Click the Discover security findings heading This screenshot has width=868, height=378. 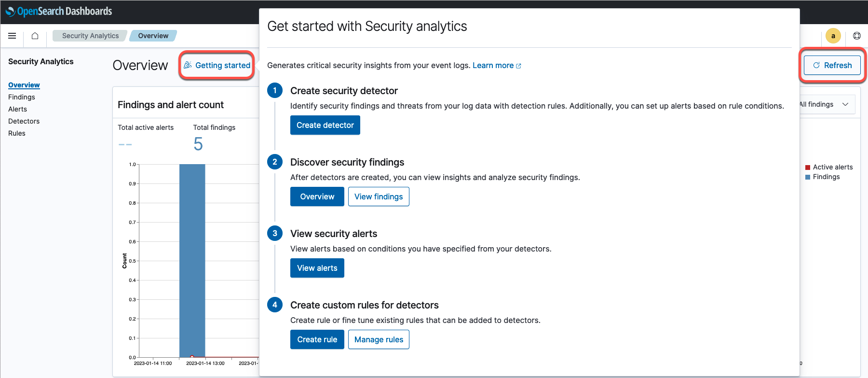(347, 162)
